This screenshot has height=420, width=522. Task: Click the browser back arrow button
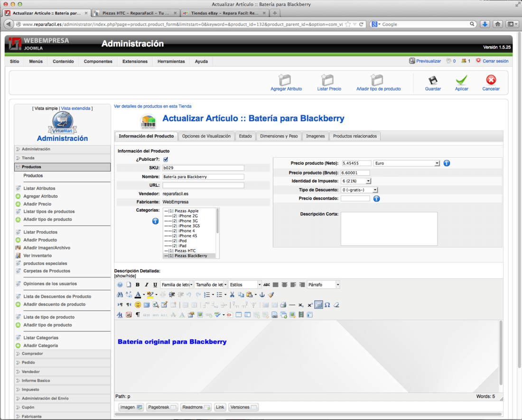(x=9, y=24)
